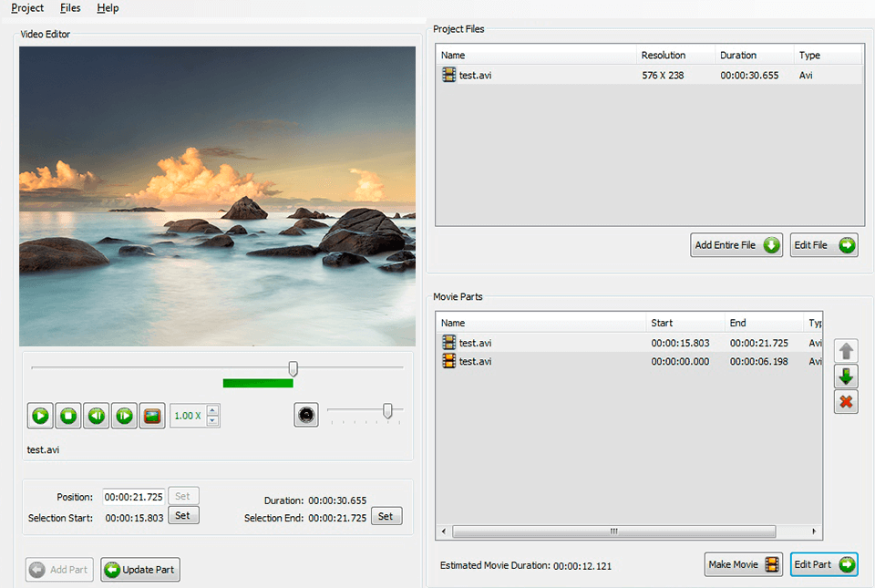
Task: Decrease playback speed with the down stepper
Action: click(x=211, y=419)
